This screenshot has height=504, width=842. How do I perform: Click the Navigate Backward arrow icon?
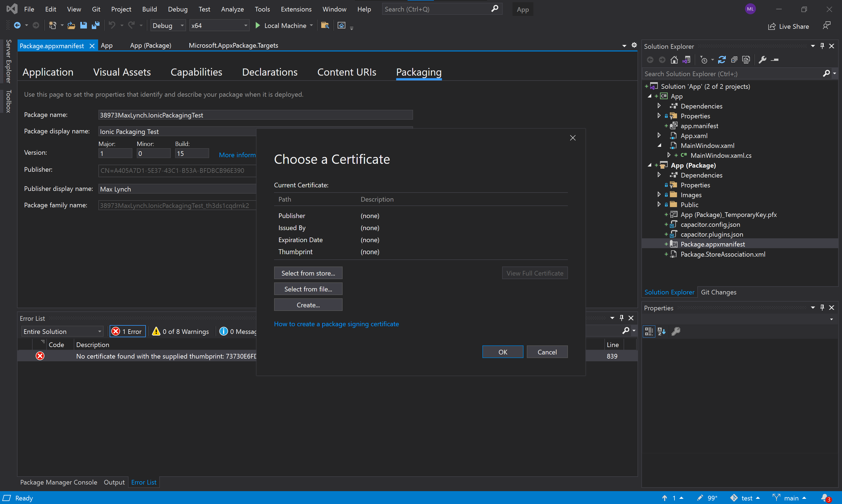click(17, 25)
